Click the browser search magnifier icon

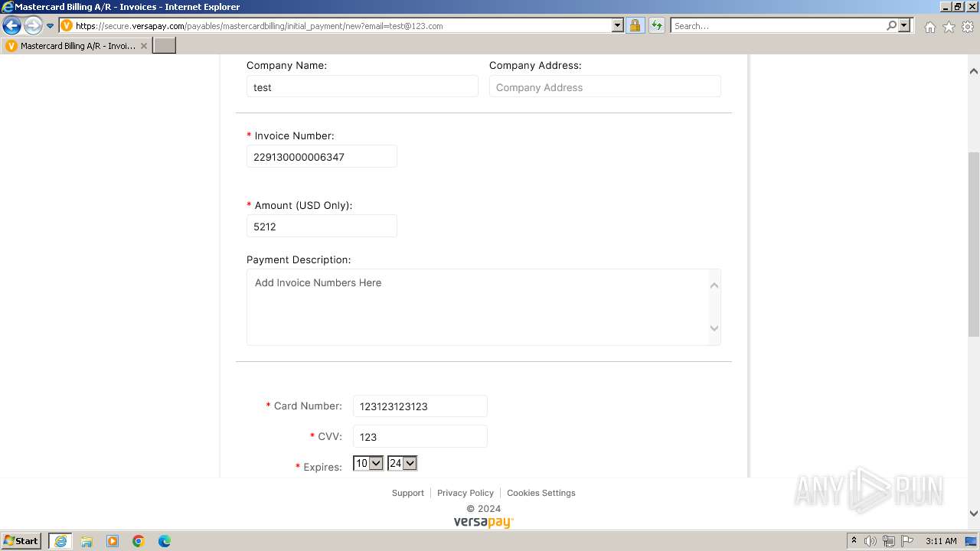click(891, 26)
